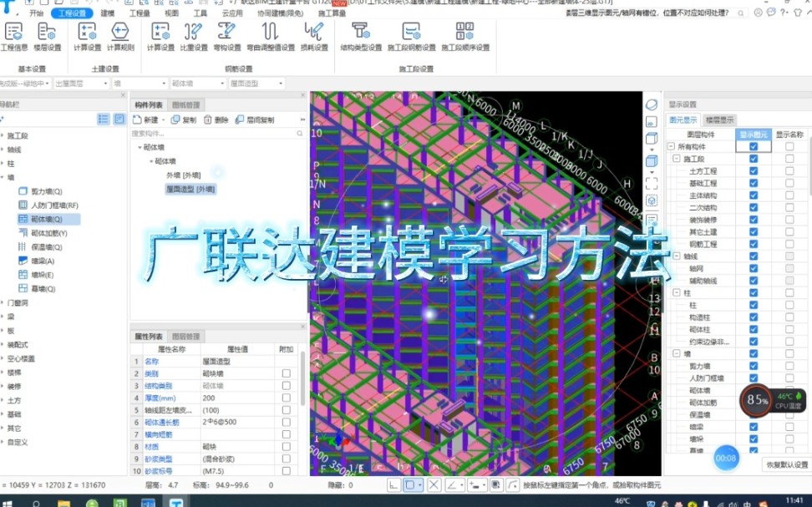Select 结构类型设置 in 施工段设置 group
The width and height of the screenshot is (812, 507).
(359, 33)
